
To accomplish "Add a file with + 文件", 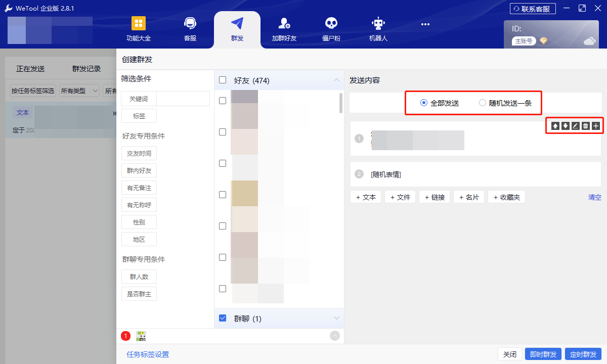I will pos(400,197).
